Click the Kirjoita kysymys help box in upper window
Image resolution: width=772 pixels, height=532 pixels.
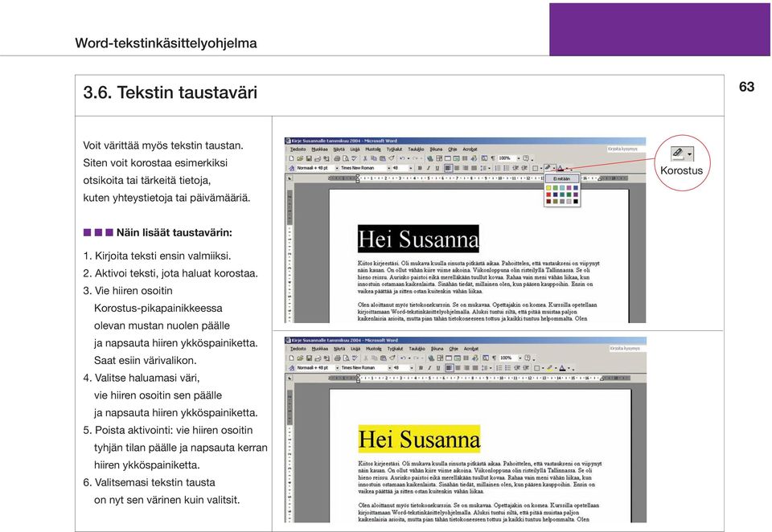(x=626, y=149)
